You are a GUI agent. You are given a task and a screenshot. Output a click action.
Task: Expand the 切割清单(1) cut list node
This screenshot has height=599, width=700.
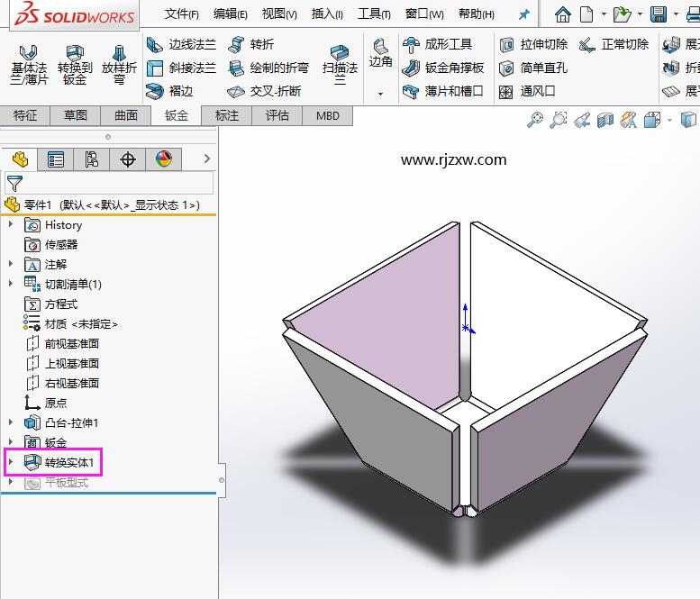[11, 284]
